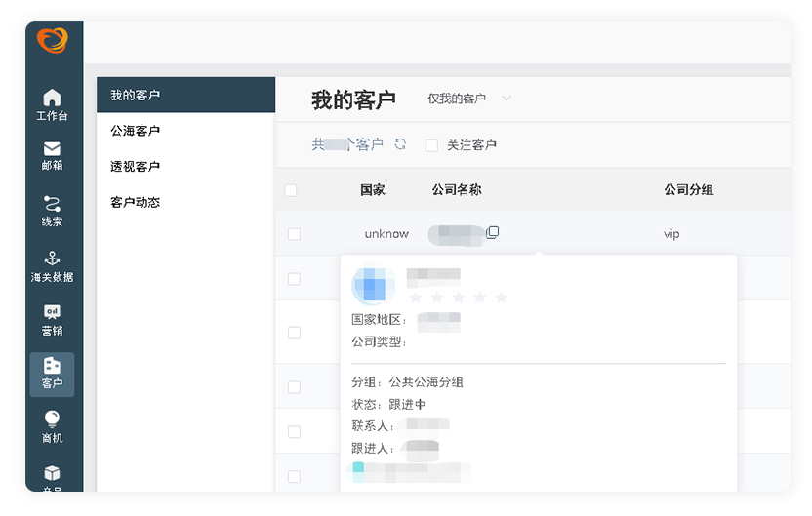Sort by 国家 column header
The height and width of the screenshot is (516, 812).
pyautogui.click(x=373, y=190)
